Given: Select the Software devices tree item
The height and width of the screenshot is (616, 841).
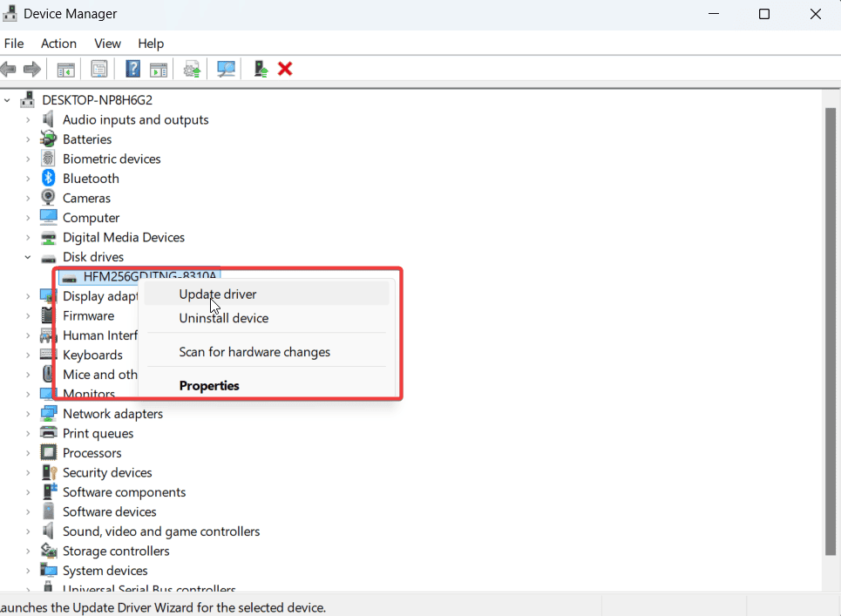Looking at the screenshot, I should pyautogui.click(x=110, y=511).
